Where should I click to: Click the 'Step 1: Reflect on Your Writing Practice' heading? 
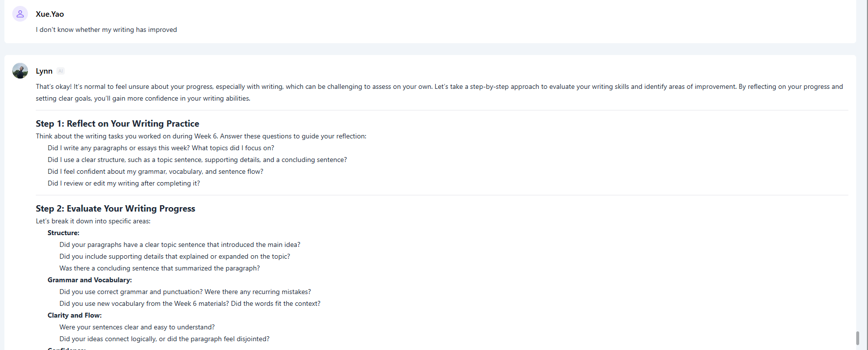pyautogui.click(x=117, y=124)
